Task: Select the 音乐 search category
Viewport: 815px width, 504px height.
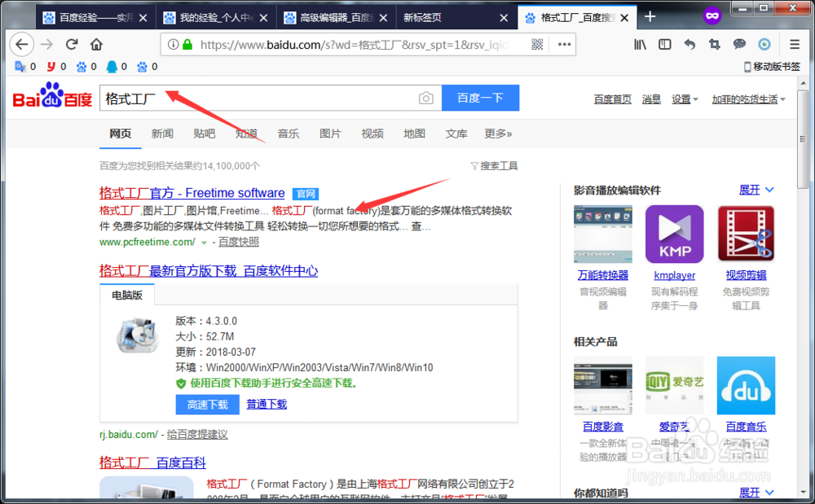Action: tap(289, 134)
